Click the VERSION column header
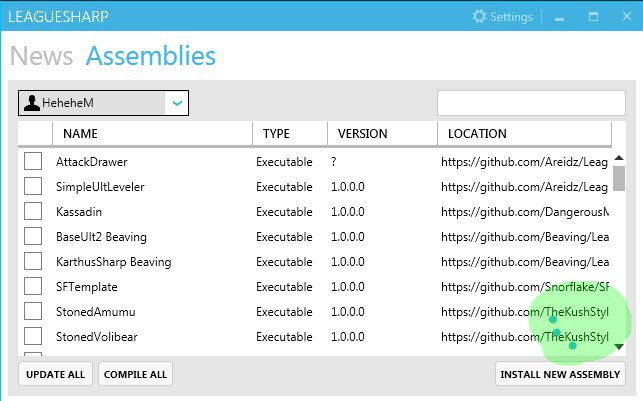The image size is (643, 401). coord(382,134)
